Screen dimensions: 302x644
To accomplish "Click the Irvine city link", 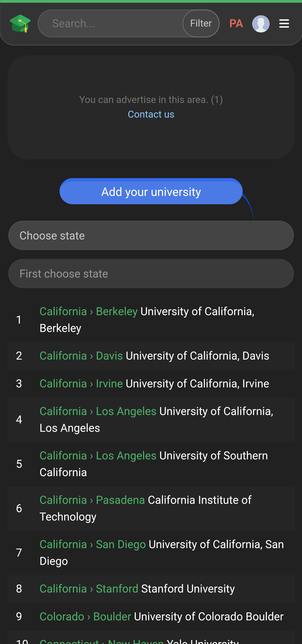I will coord(109,383).
